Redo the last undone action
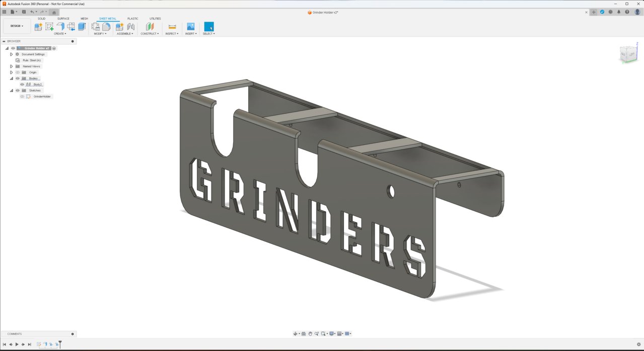This screenshot has width=644, height=351. 41,12
